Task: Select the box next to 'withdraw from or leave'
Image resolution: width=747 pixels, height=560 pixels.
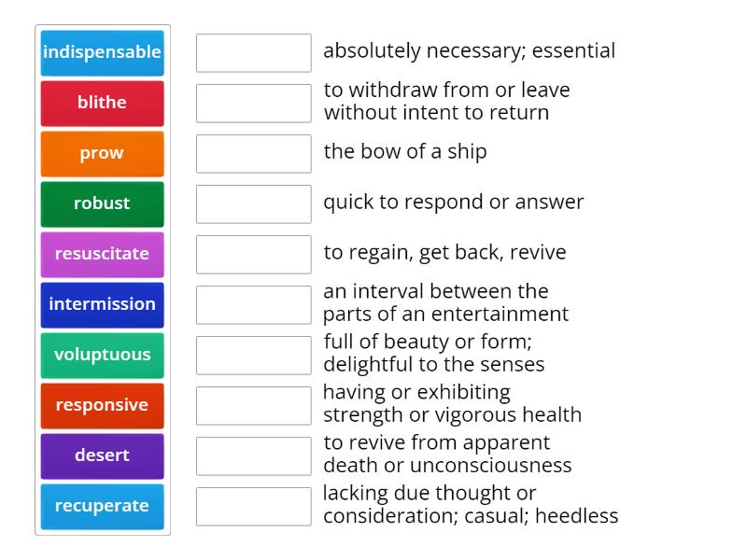Action: pyautogui.click(x=253, y=103)
